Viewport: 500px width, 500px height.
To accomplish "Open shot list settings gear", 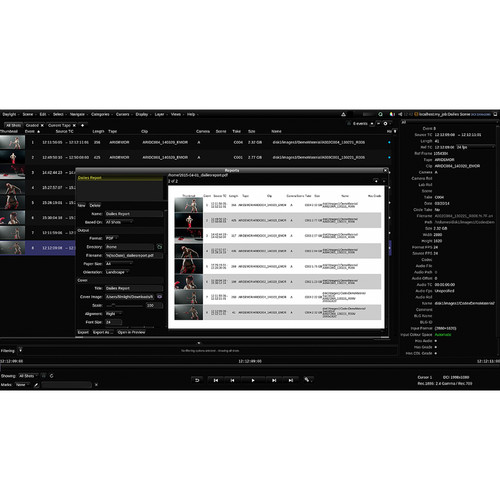I will coord(385,123).
